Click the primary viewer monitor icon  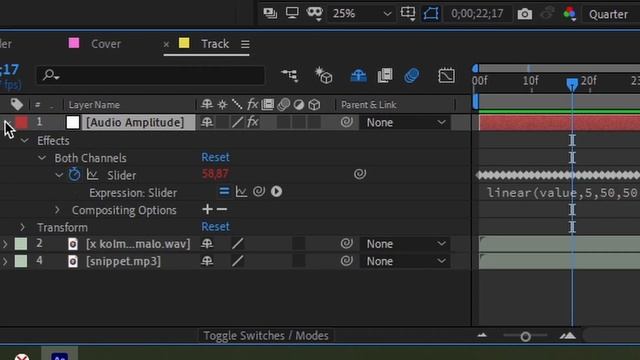[x=292, y=13]
